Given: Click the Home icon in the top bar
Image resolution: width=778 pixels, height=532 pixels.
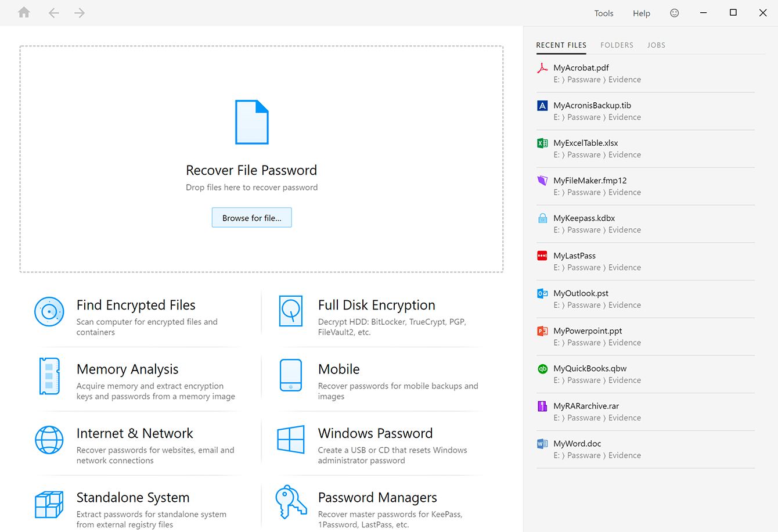Looking at the screenshot, I should click(x=24, y=13).
